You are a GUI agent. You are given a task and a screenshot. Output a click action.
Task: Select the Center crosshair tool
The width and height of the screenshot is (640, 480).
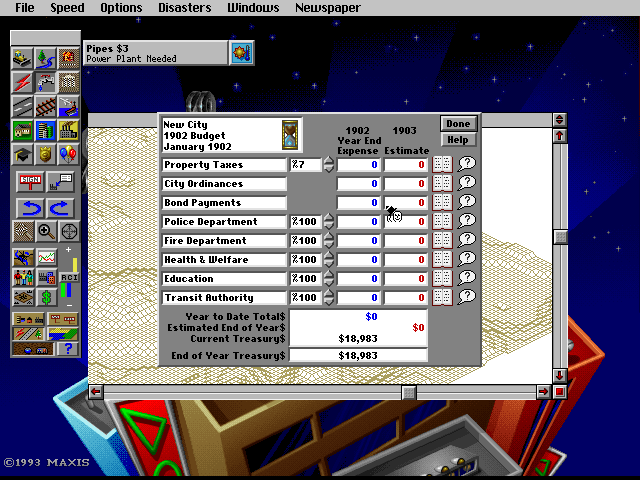click(x=69, y=232)
